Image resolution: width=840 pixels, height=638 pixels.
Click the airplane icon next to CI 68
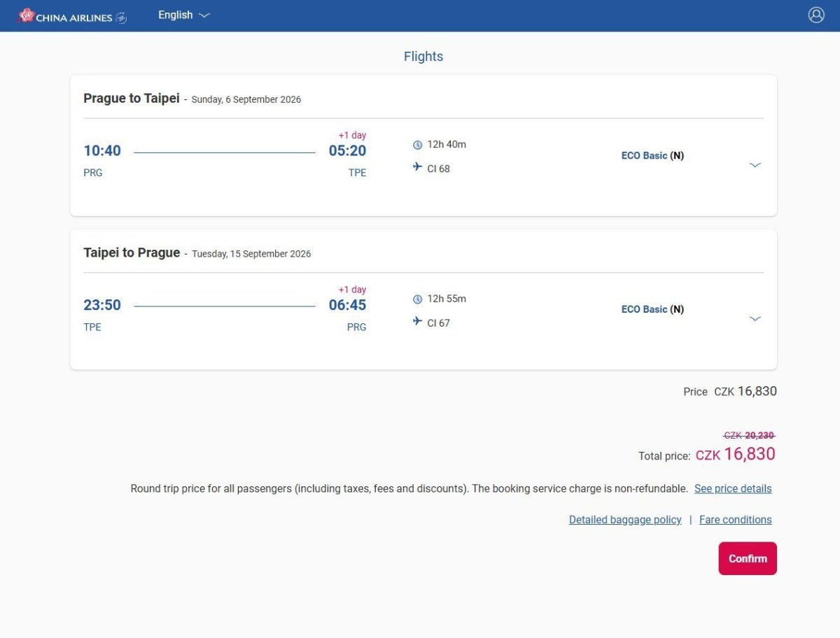coord(418,167)
